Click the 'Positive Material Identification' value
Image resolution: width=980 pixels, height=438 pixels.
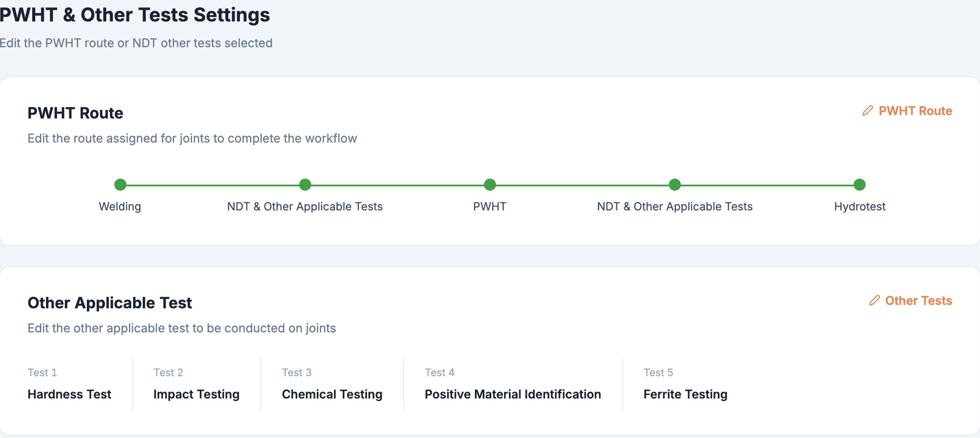(x=513, y=394)
